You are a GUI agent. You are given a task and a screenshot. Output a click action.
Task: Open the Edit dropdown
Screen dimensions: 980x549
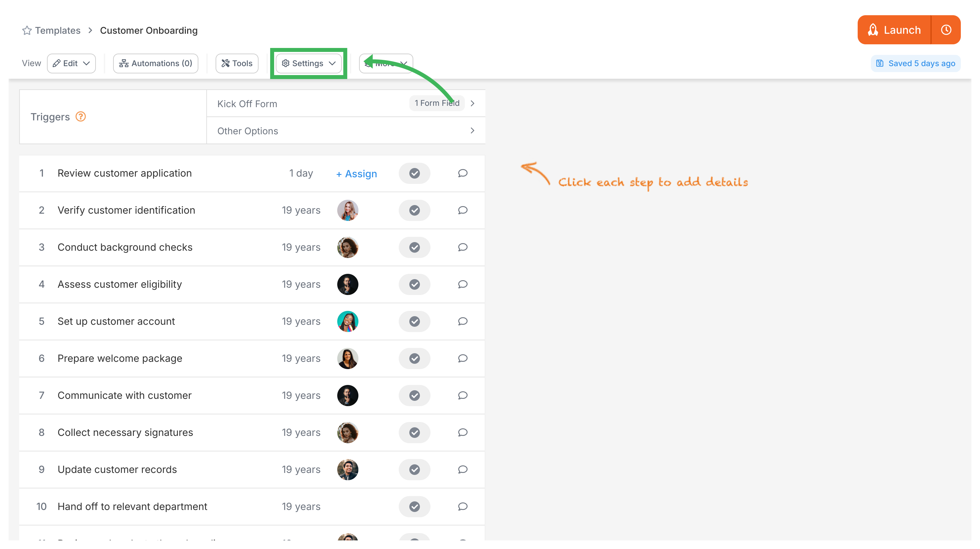pos(71,63)
